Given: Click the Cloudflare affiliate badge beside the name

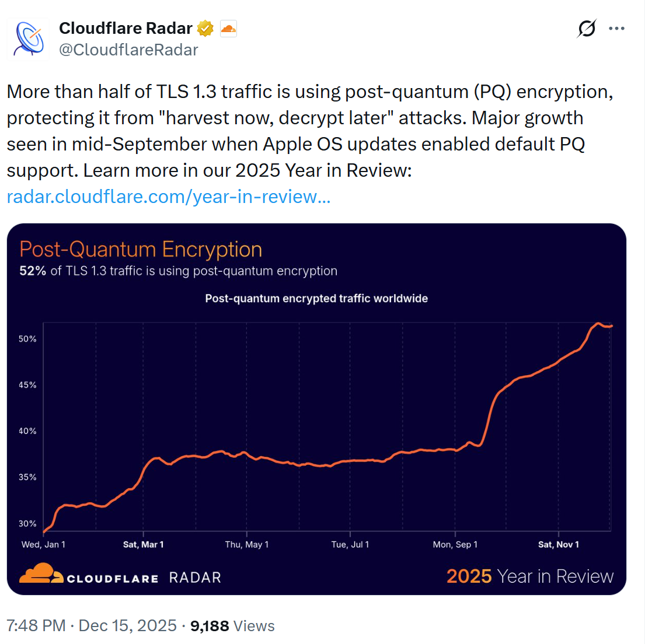Looking at the screenshot, I should tap(228, 28).
